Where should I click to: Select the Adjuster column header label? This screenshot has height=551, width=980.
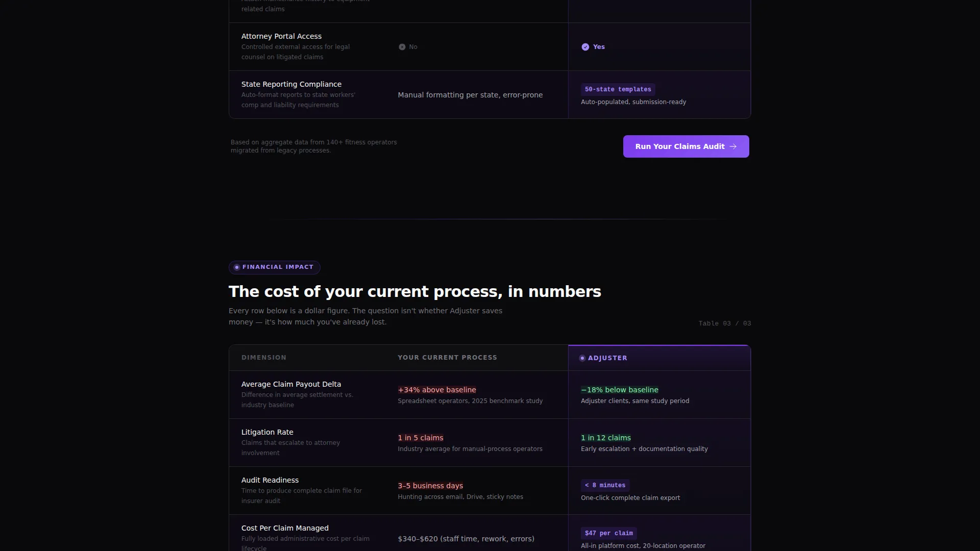[x=607, y=358]
